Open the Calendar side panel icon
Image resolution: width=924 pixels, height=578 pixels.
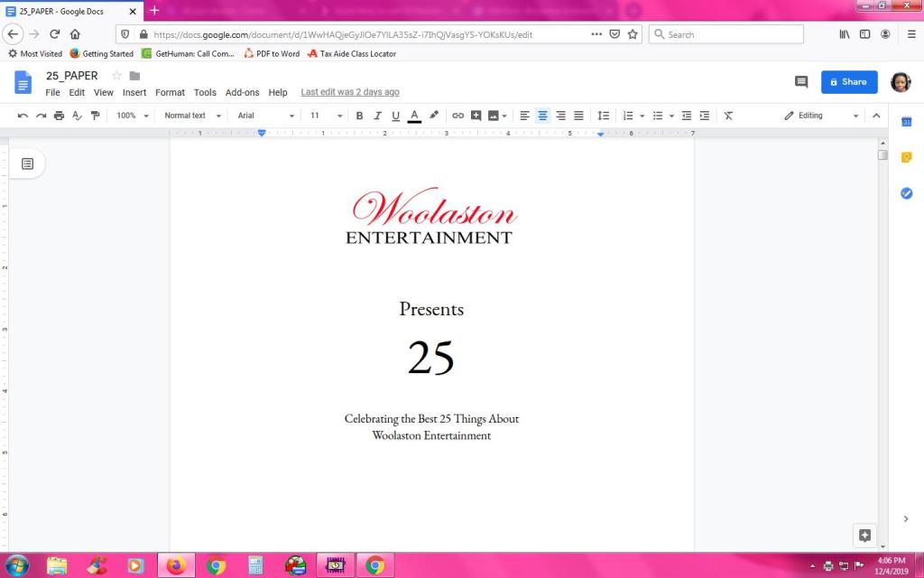pos(906,122)
